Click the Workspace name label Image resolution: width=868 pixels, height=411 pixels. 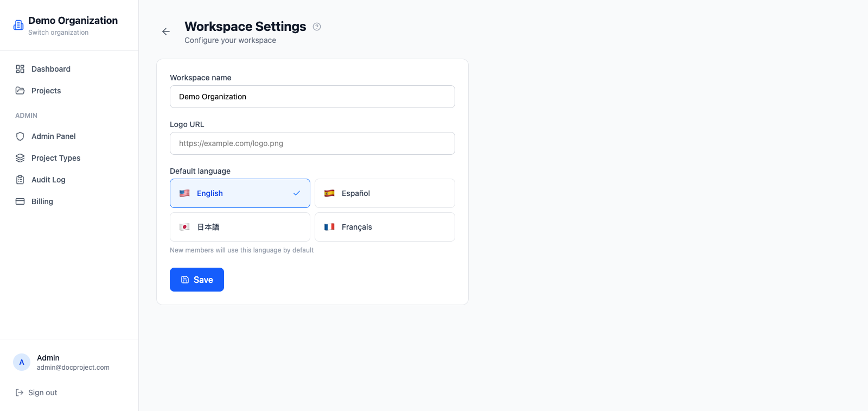(201, 78)
